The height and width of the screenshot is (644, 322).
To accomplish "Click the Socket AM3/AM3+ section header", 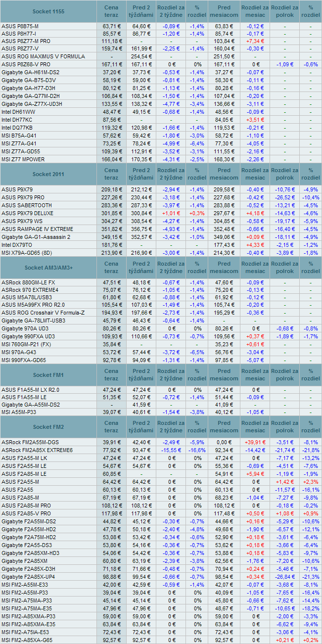I will tap(48, 268).
